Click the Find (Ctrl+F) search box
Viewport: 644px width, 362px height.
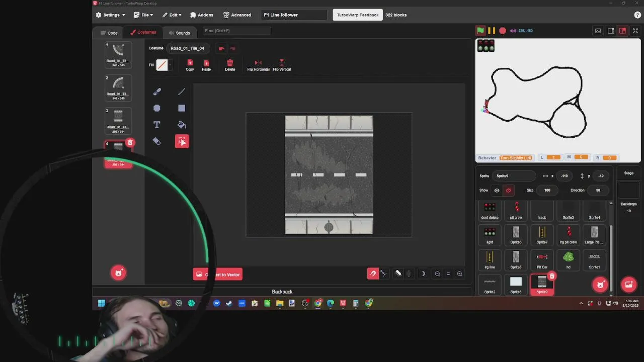(x=236, y=31)
